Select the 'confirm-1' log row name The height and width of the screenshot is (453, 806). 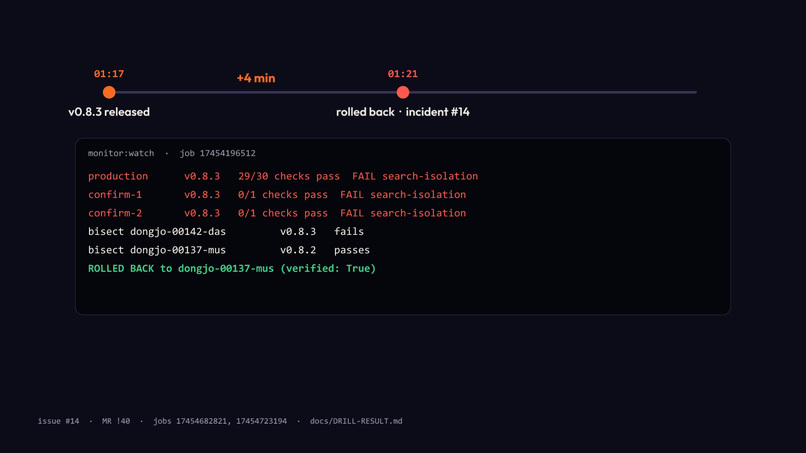point(115,195)
